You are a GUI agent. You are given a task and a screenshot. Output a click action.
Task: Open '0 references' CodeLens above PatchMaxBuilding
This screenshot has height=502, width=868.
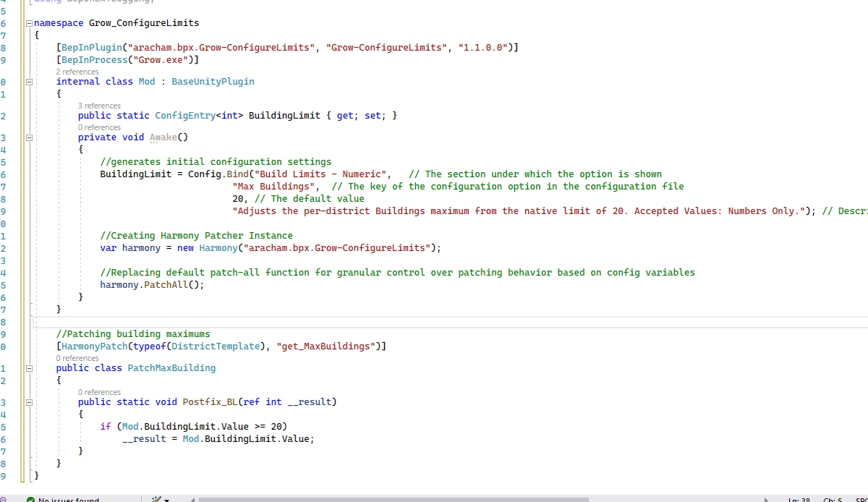(x=77, y=358)
